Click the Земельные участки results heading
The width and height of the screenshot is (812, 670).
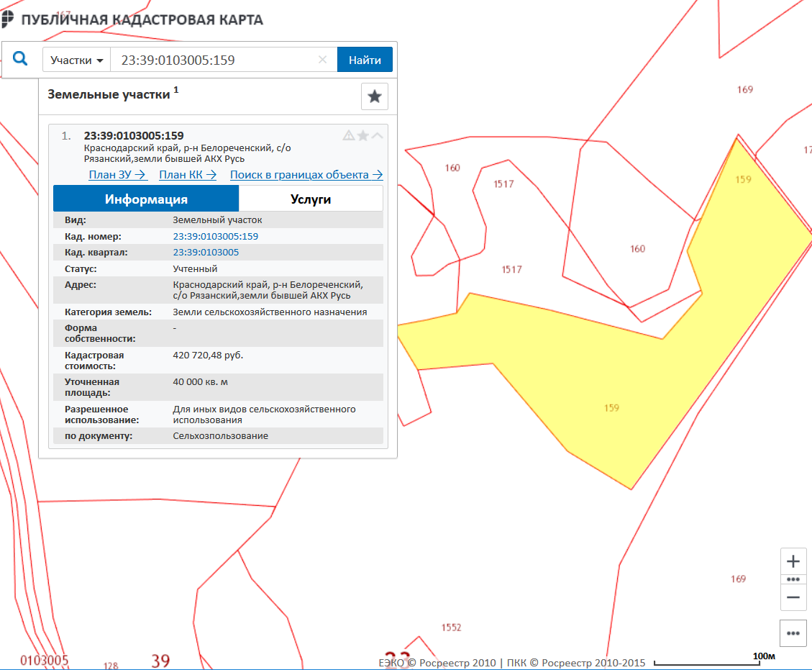click(x=109, y=94)
